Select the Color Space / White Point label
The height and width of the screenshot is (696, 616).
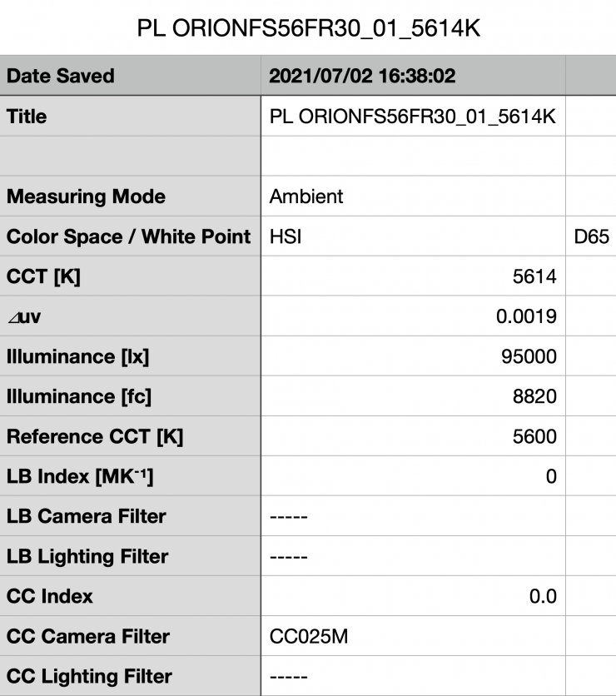click(128, 236)
